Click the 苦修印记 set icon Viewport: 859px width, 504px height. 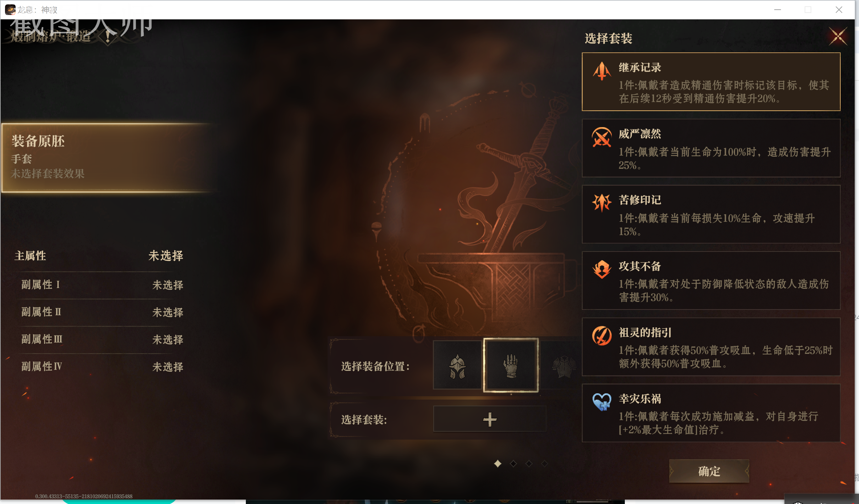pyautogui.click(x=602, y=203)
